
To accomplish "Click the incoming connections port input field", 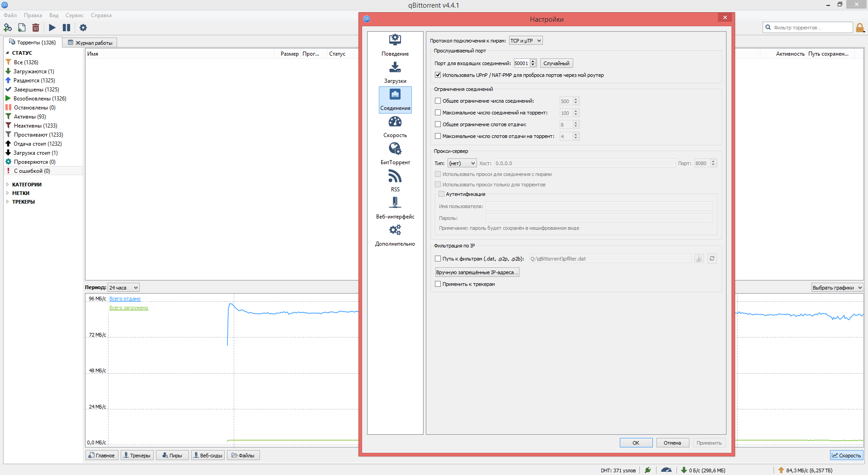I will click(521, 63).
